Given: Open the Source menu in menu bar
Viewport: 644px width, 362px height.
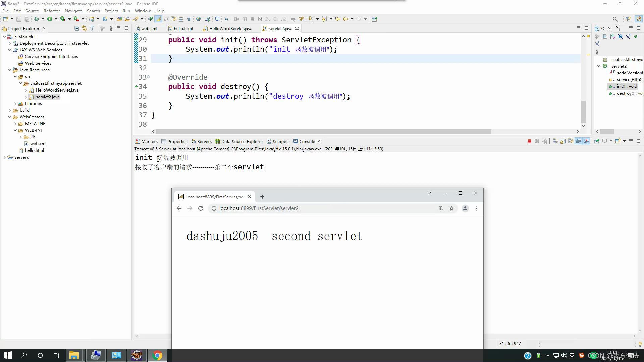Looking at the screenshot, I should (32, 11).
